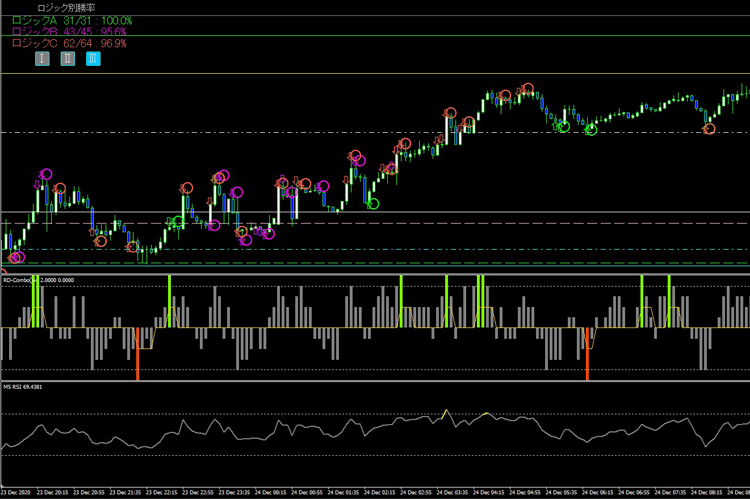The width and height of the screenshot is (750, 500).
Task: Disable the highlighted "III" logic button
Action: tap(92, 59)
